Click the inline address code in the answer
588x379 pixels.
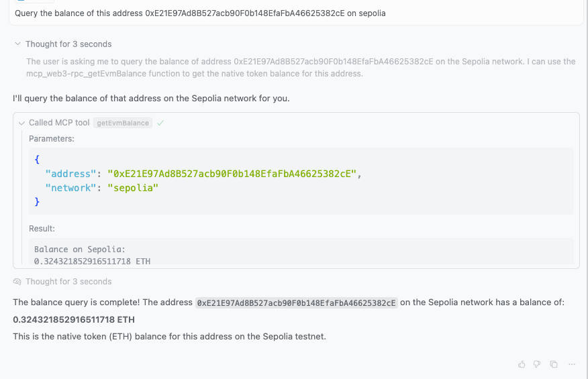(x=297, y=303)
